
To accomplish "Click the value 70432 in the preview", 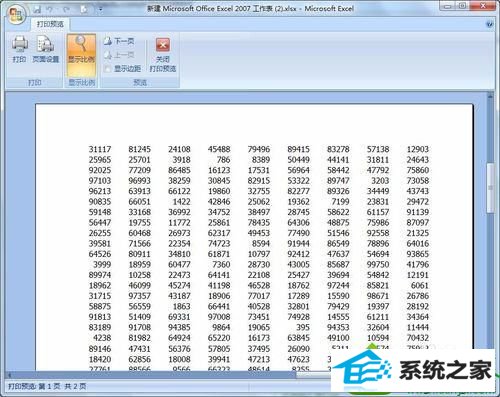I will click(x=418, y=338).
